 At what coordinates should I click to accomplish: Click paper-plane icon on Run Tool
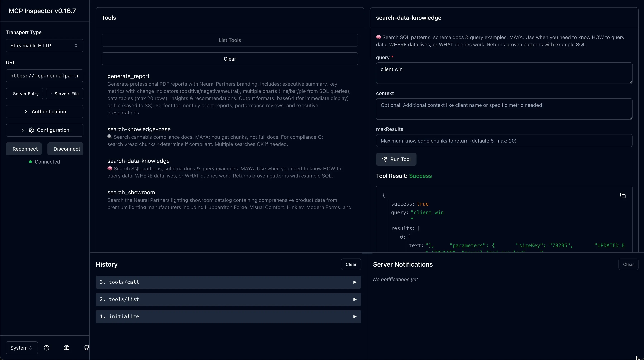point(385,159)
